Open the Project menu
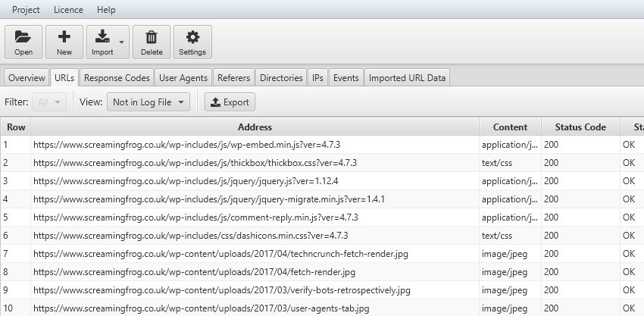 pos(26,10)
